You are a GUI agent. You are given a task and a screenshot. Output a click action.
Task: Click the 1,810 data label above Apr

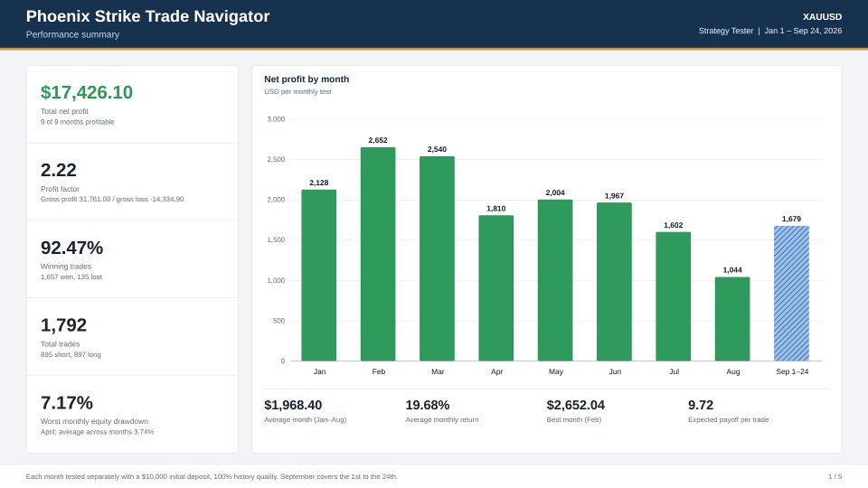496,209
